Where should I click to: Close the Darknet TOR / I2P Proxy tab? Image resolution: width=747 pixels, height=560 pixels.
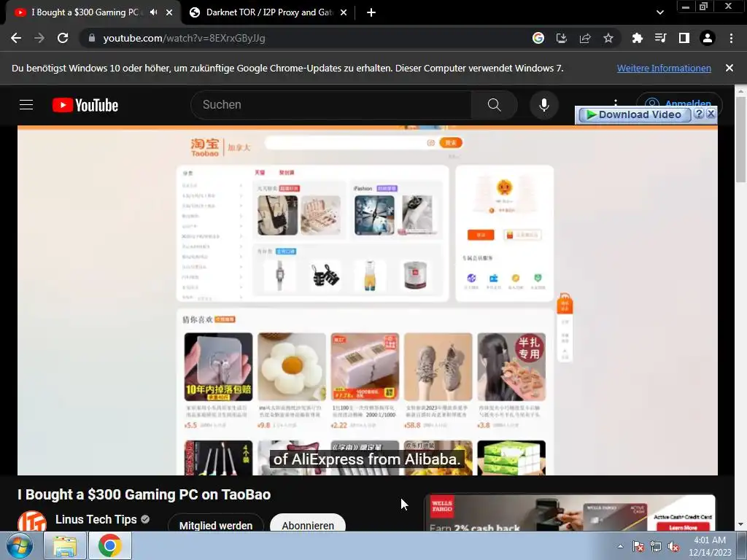(344, 12)
